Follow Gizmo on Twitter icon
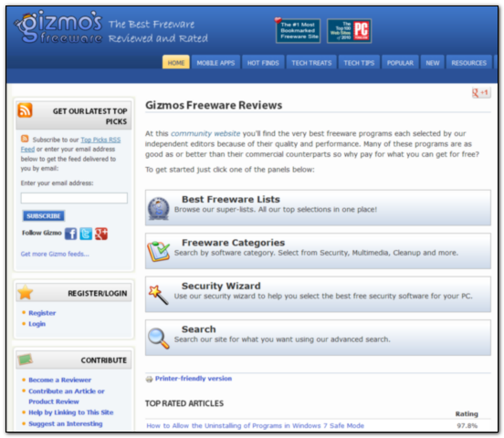The height and width of the screenshot is (438, 504). [x=86, y=234]
